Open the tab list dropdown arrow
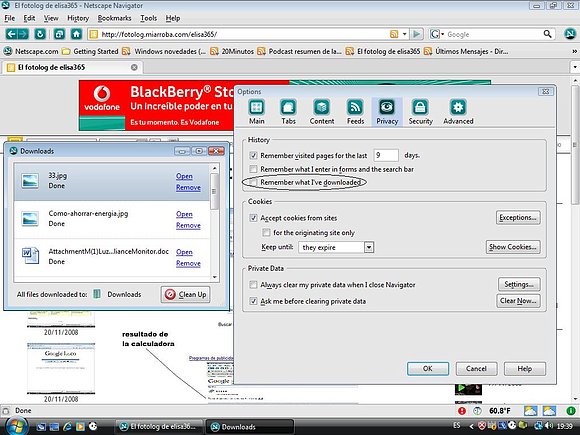The width and height of the screenshot is (580, 435). (574, 67)
